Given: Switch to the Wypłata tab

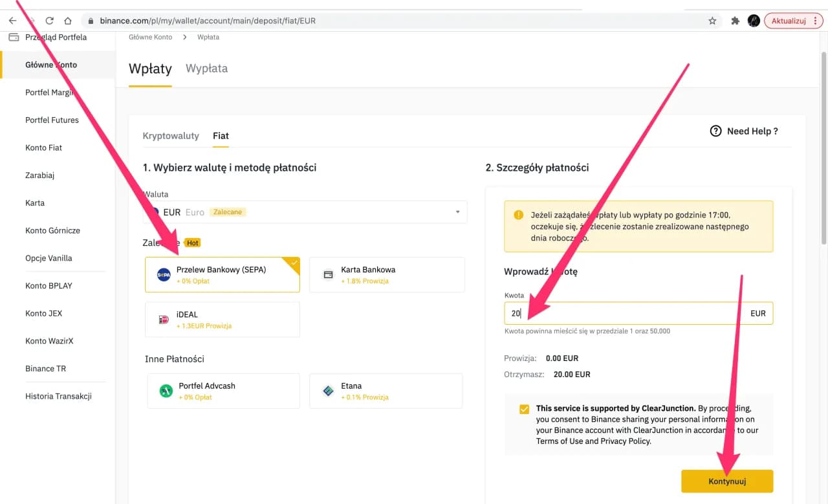Looking at the screenshot, I should (206, 68).
